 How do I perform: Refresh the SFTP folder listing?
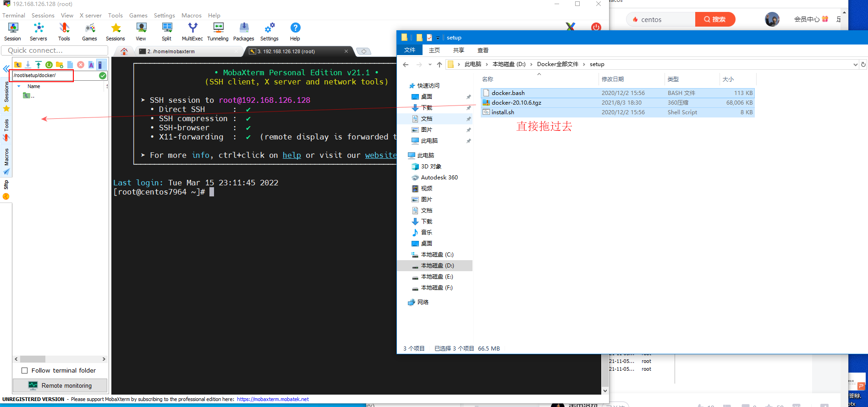(x=49, y=65)
